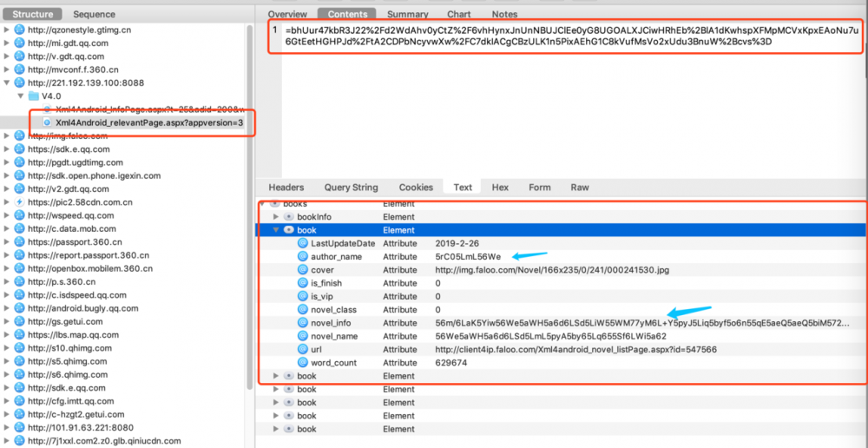Click the globe icon of wspeed.qq.com
868x448 pixels.
coord(20,215)
